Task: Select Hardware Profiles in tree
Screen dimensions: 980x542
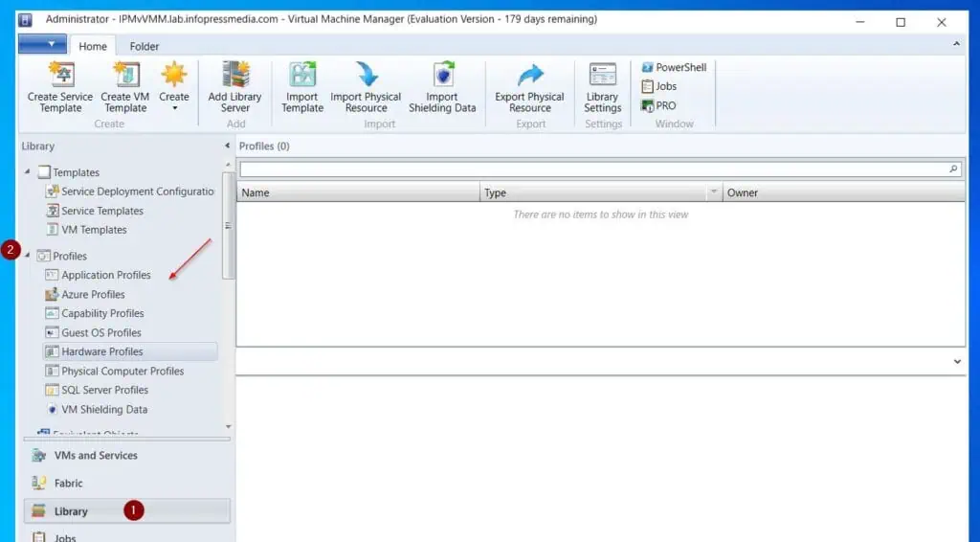Action: [130, 351]
